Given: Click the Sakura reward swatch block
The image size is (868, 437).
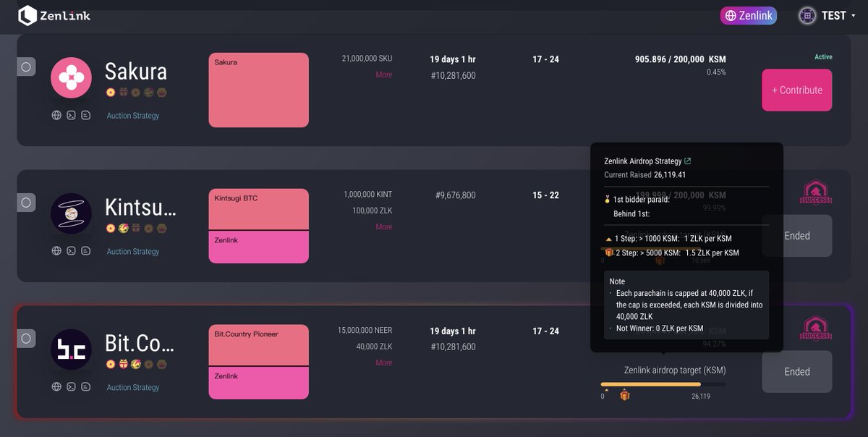Looking at the screenshot, I should [x=259, y=90].
